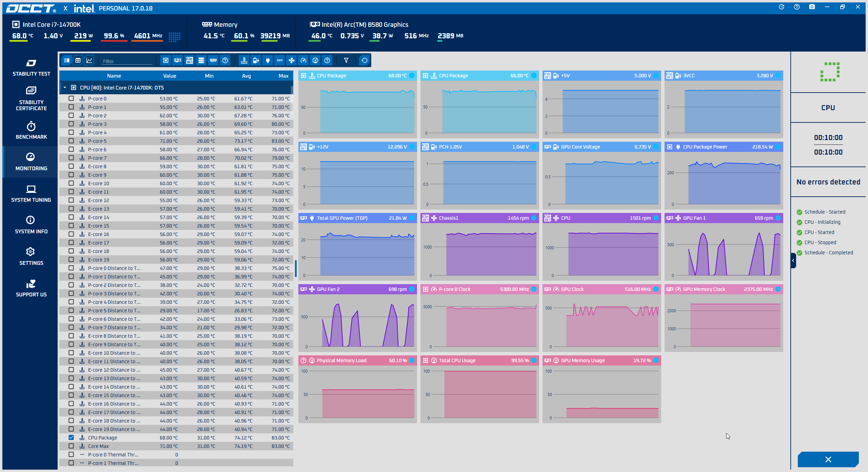
Task: Enable the Core Max sensor checkbox
Action: tap(71, 446)
